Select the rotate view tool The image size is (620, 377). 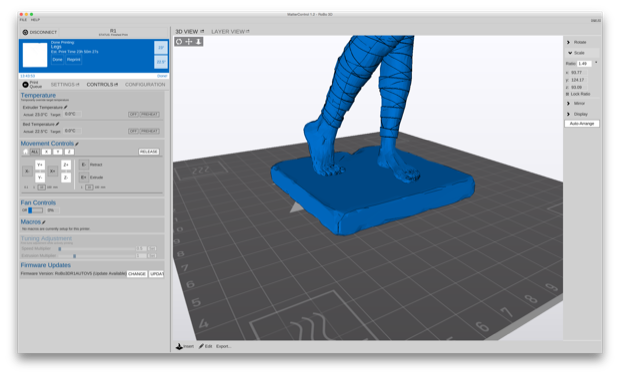179,42
